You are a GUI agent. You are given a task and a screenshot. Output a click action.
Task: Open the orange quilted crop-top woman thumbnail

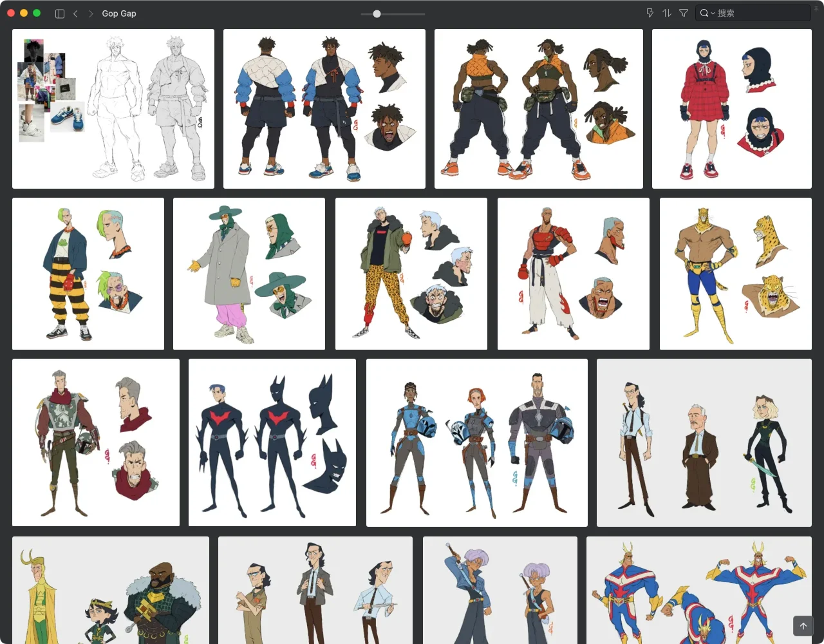[x=539, y=109]
